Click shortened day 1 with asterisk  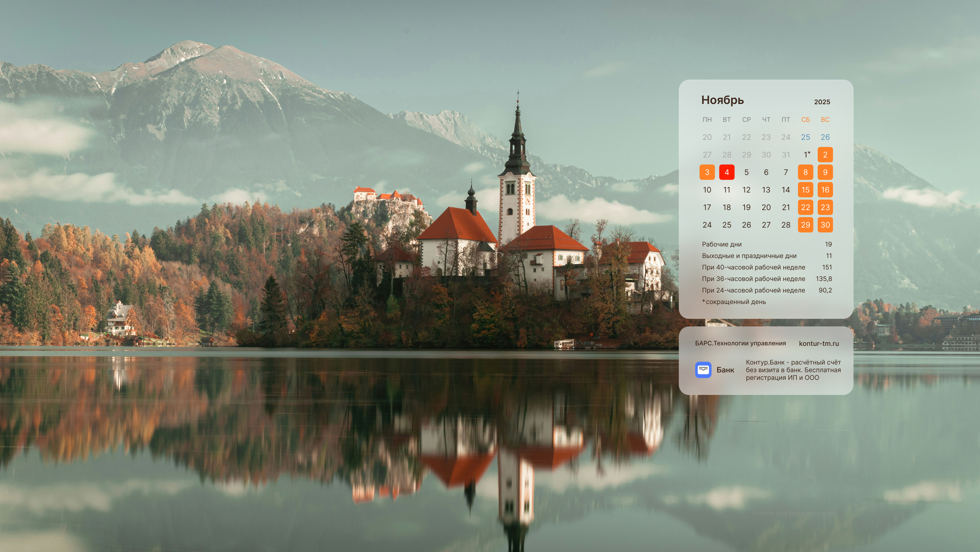point(806,155)
